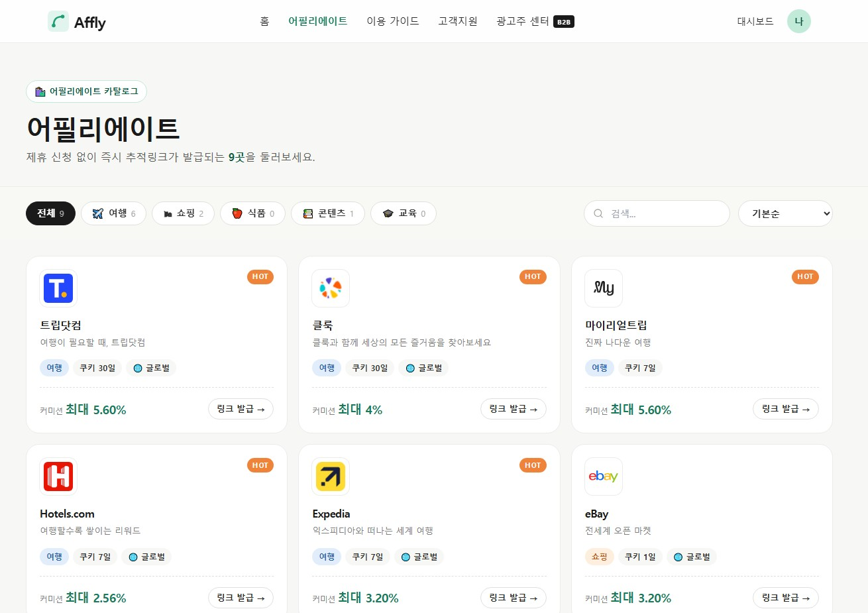Click the Affly brand name text

[89, 23]
